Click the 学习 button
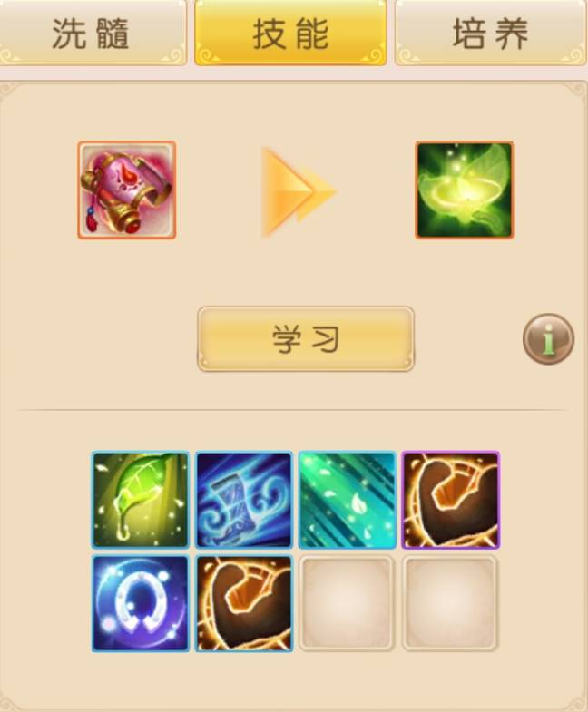Screen dimensions: 588x712 306,338
